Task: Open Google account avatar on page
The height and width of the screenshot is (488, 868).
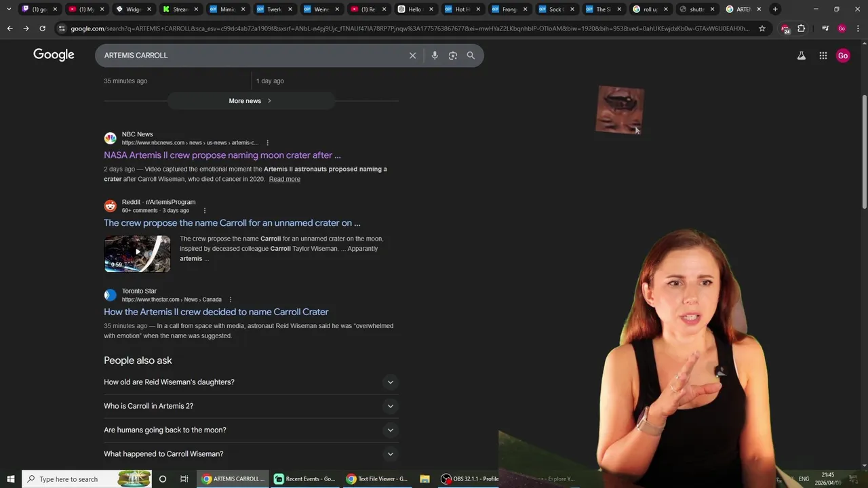Action: tap(843, 56)
